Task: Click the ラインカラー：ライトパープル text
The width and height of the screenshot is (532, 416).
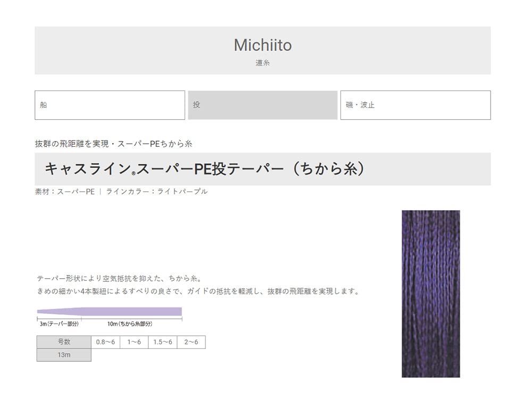Action: (157, 192)
